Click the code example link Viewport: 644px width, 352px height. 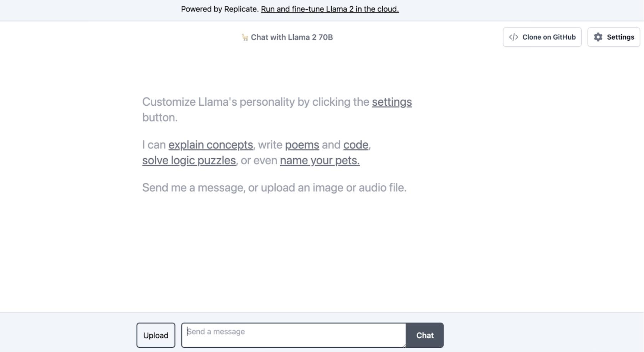pyautogui.click(x=356, y=145)
